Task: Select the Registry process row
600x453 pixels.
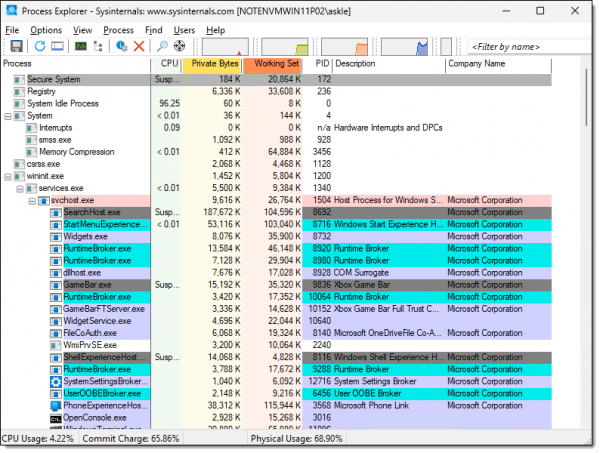Action: 276,91
